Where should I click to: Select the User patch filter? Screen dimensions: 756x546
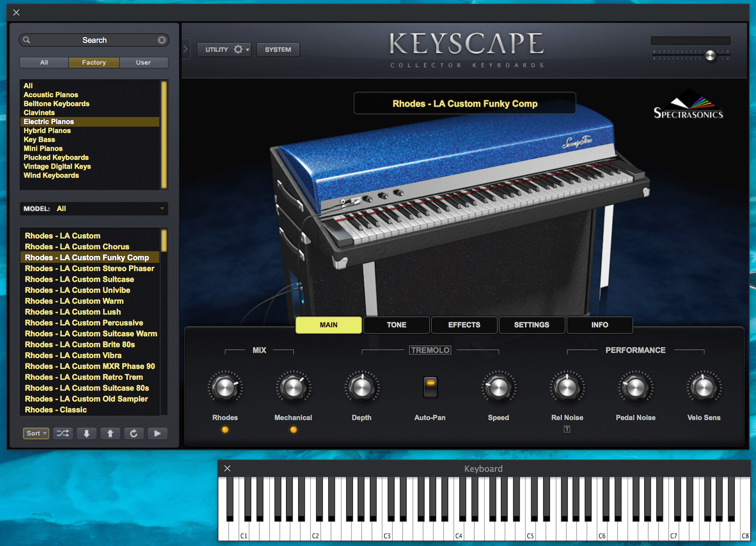click(x=143, y=62)
